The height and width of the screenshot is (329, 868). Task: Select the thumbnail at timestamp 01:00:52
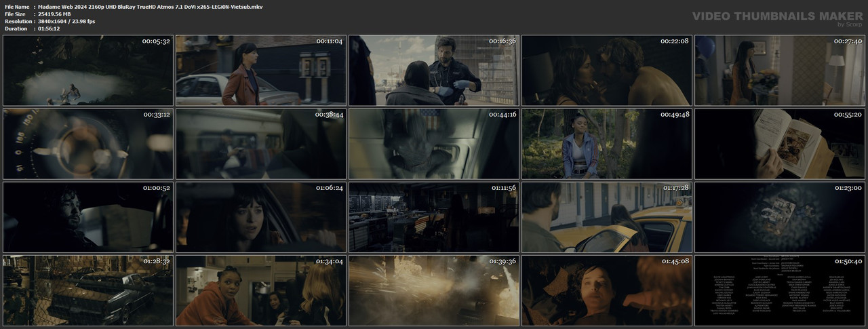[88, 217]
